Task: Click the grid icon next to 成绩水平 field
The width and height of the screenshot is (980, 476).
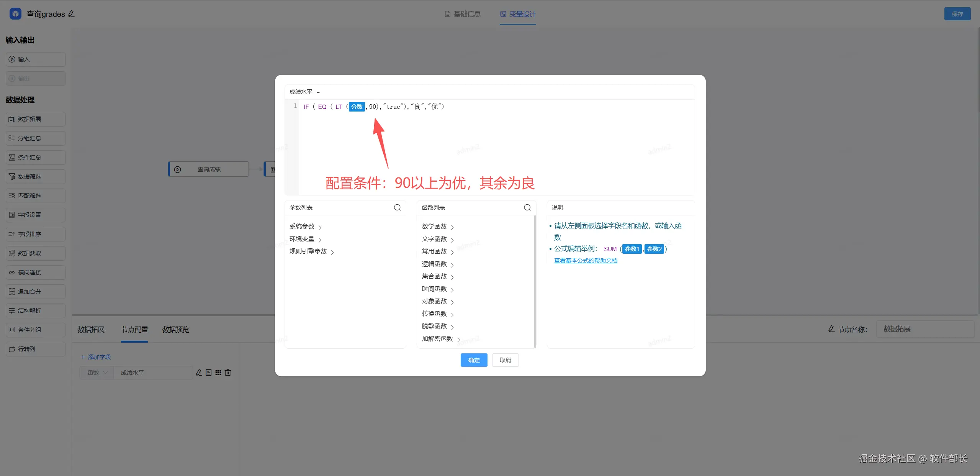Action: coord(218,373)
